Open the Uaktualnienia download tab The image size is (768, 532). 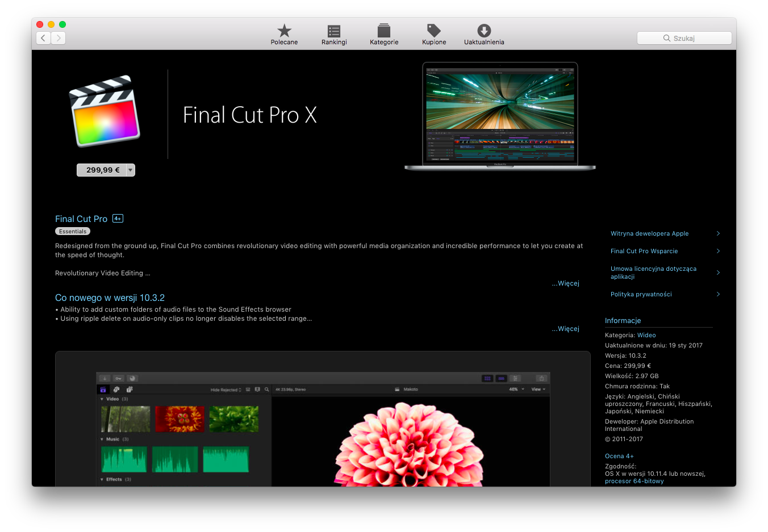[484, 34]
